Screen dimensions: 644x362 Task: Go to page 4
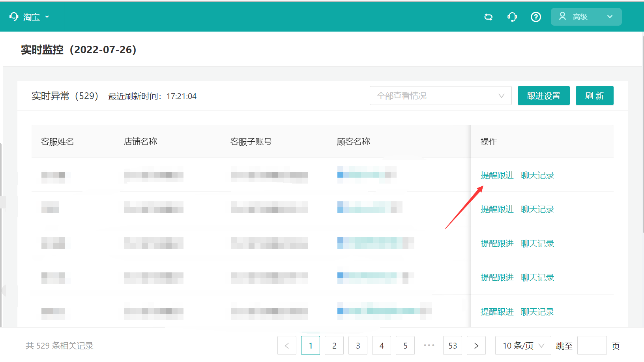tap(382, 345)
